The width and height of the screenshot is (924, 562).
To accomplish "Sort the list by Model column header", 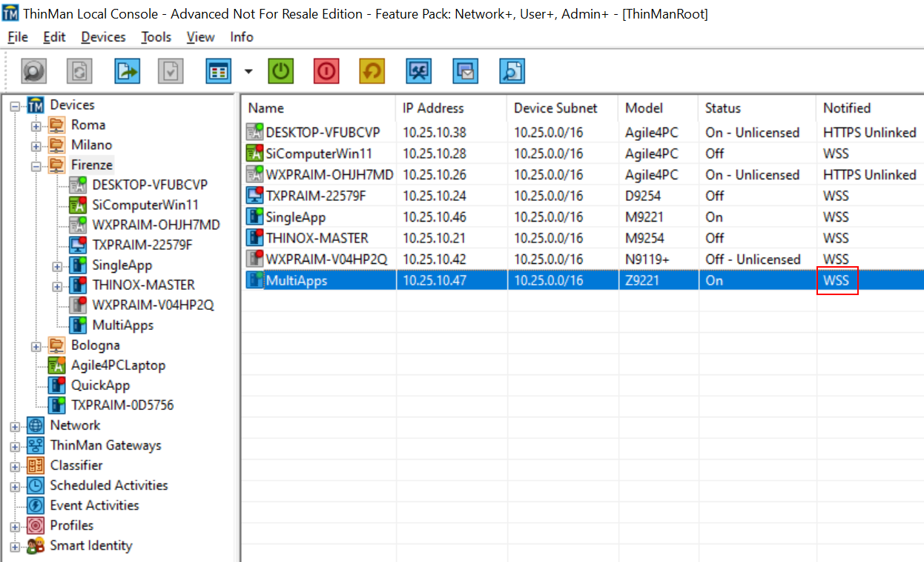I will coord(659,108).
